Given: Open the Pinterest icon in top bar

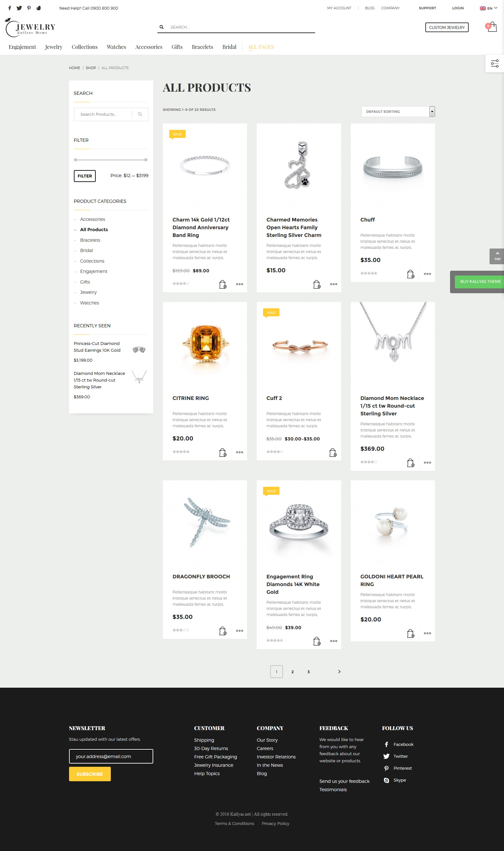Looking at the screenshot, I should (x=29, y=8).
